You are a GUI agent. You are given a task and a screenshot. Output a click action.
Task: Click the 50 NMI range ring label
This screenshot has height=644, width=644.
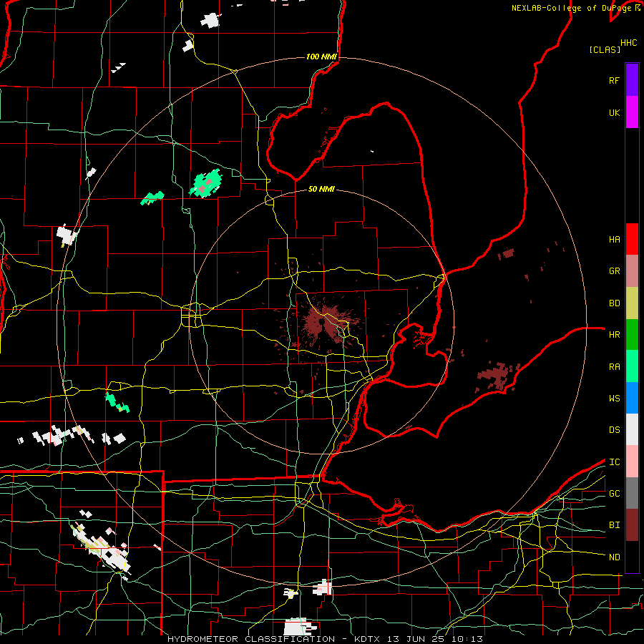[321, 189]
